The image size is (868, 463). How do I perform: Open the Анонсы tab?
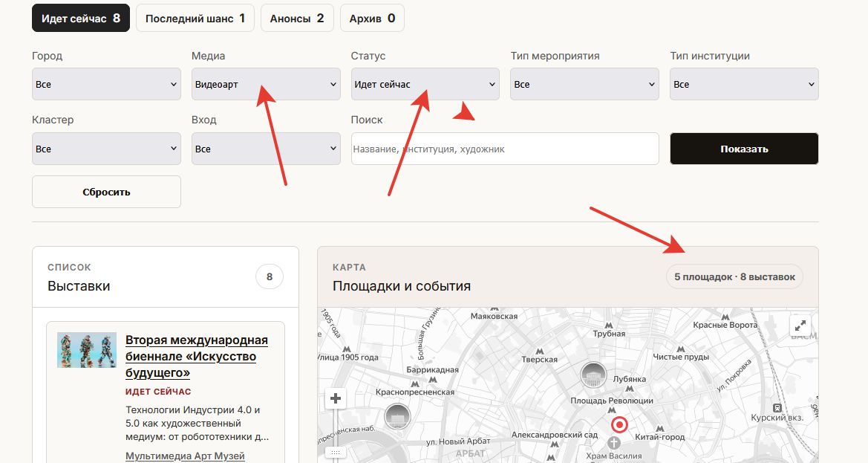297,19
